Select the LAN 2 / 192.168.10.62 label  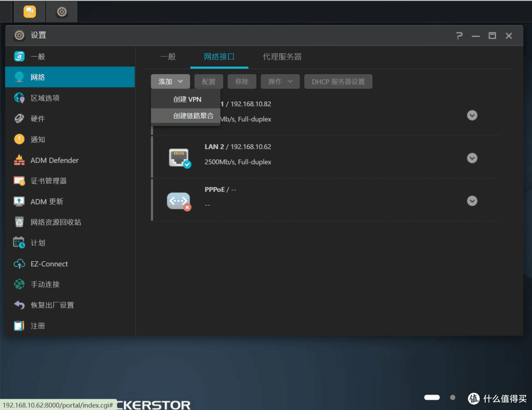[238, 147]
